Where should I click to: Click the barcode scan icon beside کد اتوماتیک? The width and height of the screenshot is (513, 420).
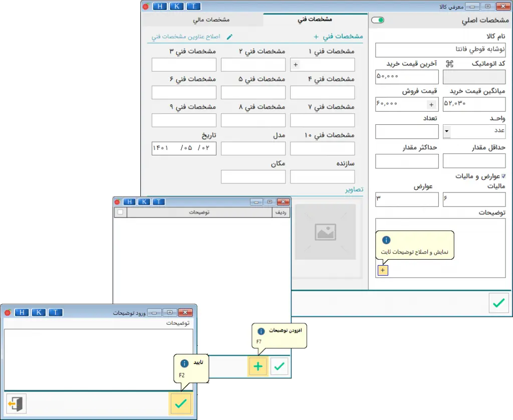[x=449, y=64]
